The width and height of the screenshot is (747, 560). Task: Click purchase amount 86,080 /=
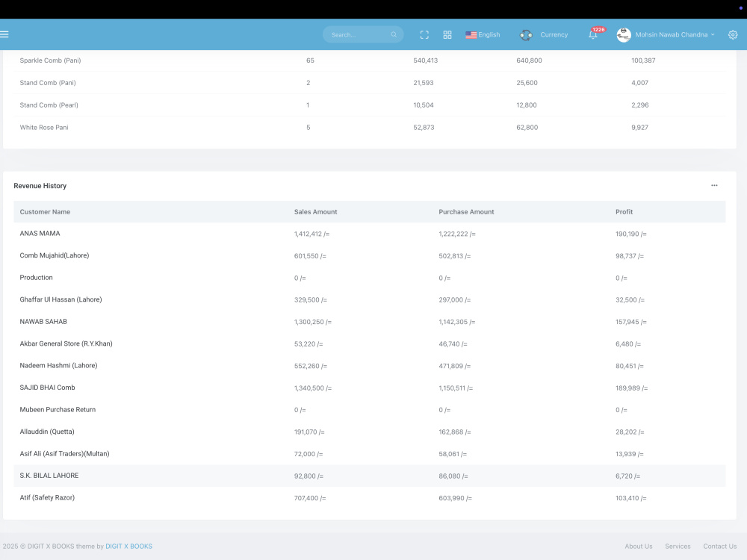coord(453,476)
